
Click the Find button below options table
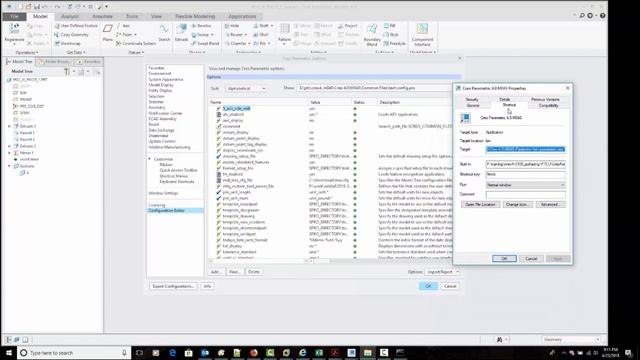pos(234,272)
